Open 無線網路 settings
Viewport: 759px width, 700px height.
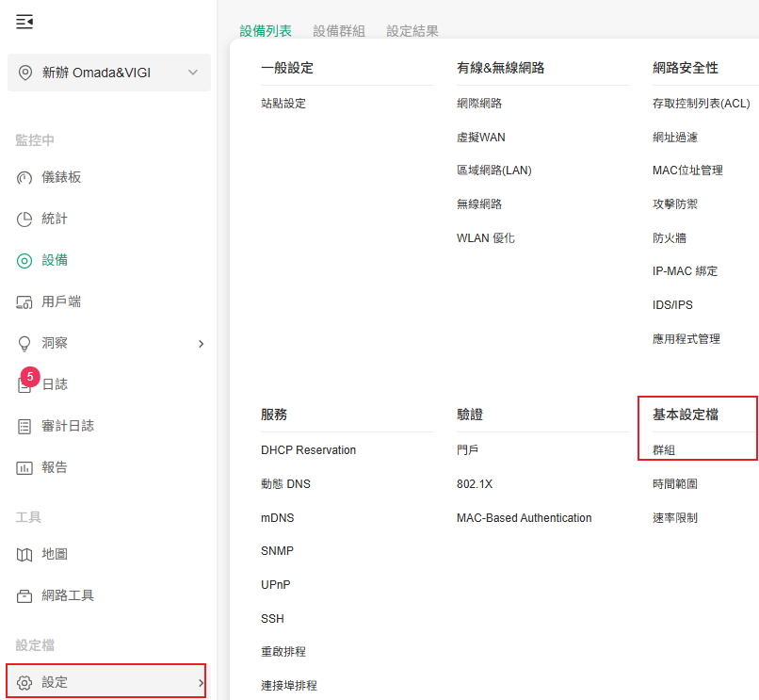coord(479,203)
